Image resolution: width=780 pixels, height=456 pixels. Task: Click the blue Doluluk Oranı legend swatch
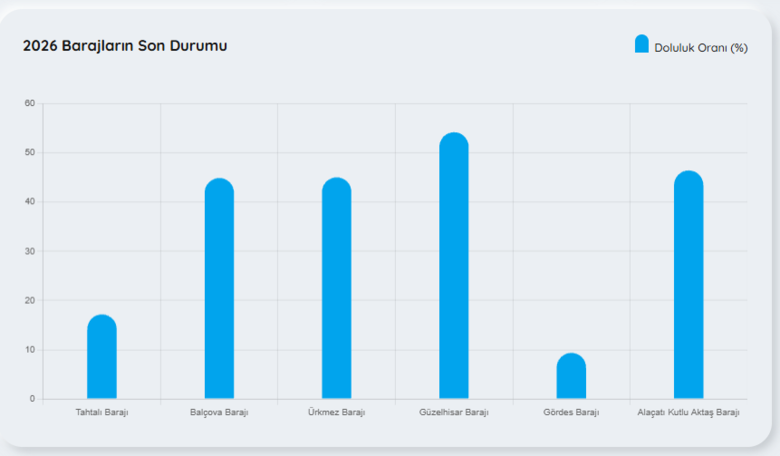[x=641, y=44]
